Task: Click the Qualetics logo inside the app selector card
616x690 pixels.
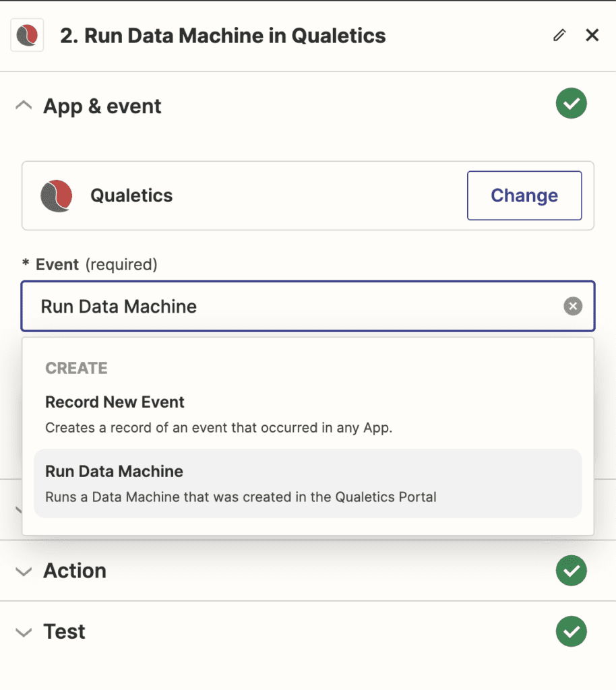Action: 56,195
